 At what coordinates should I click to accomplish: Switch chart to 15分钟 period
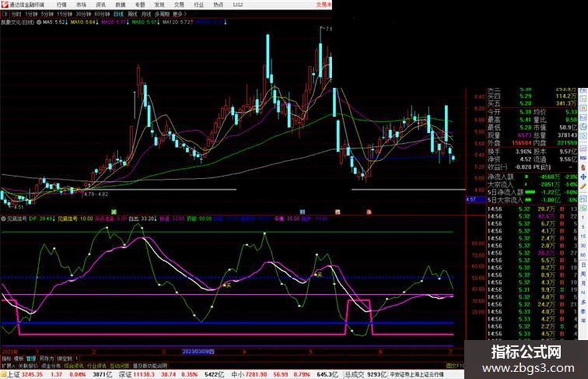tap(64, 14)
